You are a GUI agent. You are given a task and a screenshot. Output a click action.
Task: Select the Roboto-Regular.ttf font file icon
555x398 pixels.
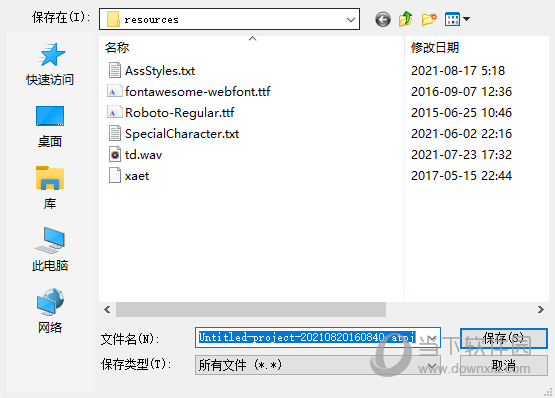coord(115,113)
